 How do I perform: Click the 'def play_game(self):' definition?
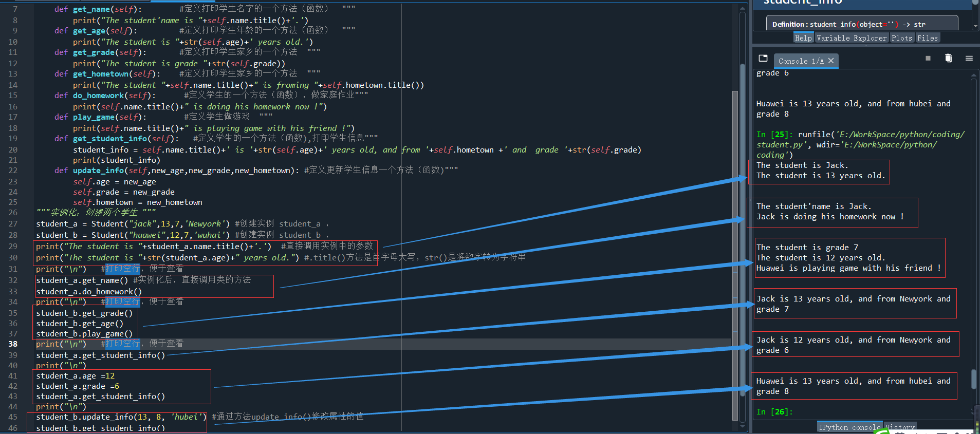point(100,117)
